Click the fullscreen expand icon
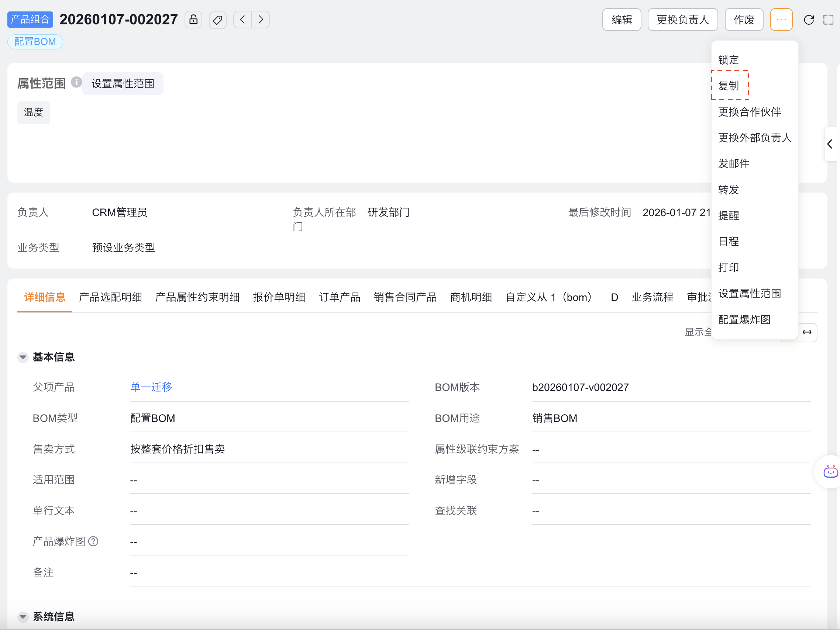 (828, 20)
